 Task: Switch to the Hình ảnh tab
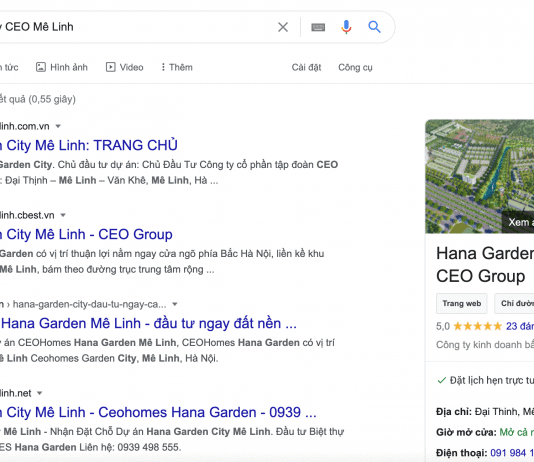click(62, 67)
